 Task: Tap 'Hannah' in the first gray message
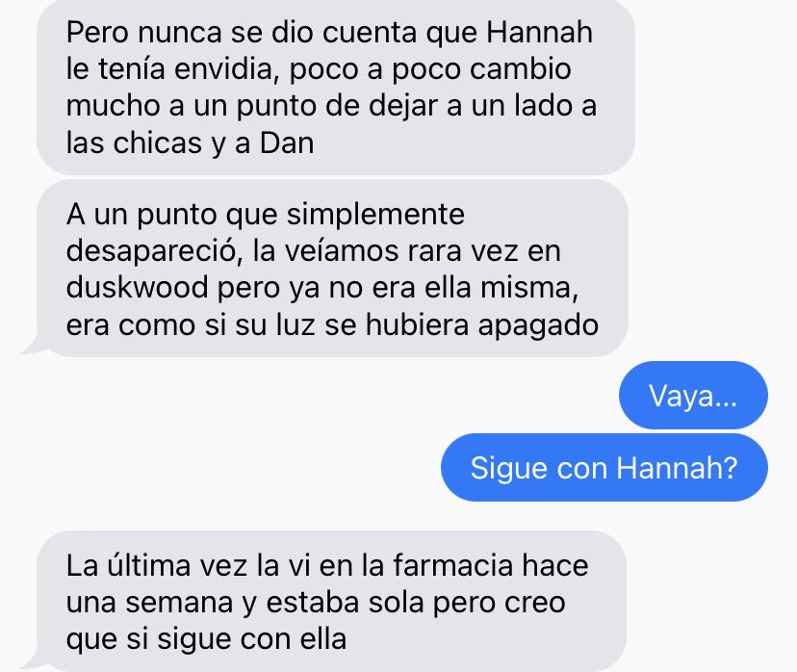tap(539, 33)
